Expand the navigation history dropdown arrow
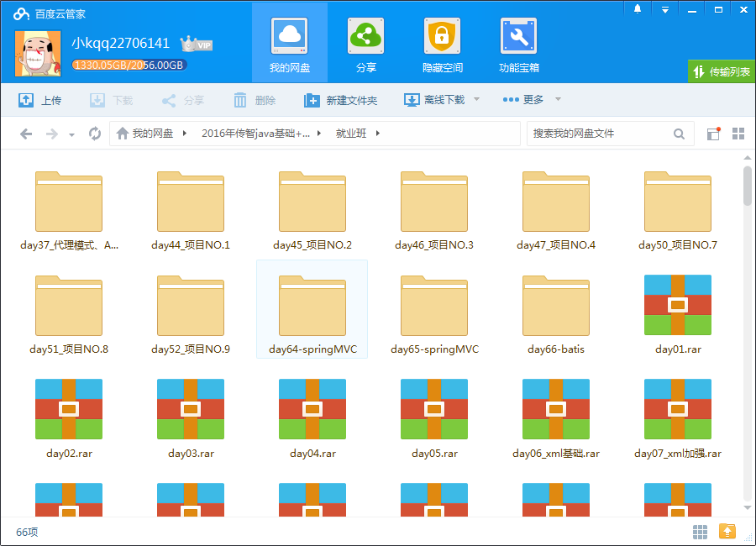Viewport: 756px width, 546px height. 71,133
